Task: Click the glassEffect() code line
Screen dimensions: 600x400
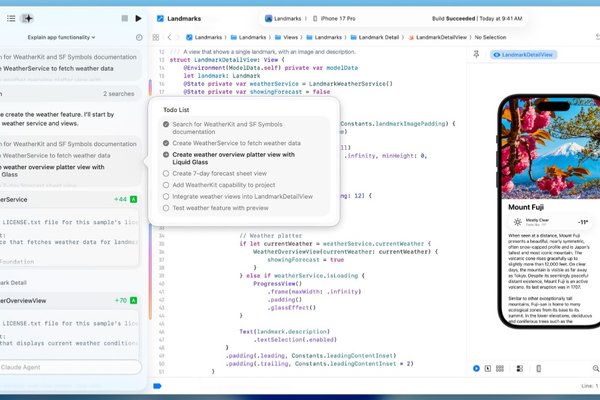Action: [292, 307]
